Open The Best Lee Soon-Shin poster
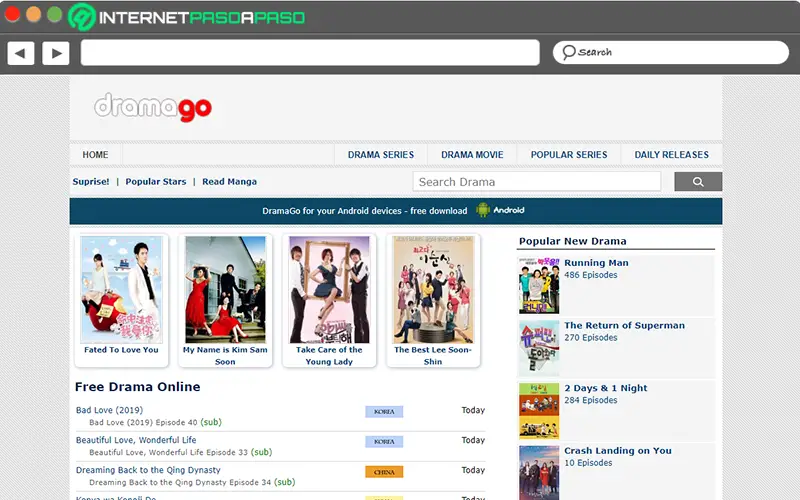 point(433,289)
